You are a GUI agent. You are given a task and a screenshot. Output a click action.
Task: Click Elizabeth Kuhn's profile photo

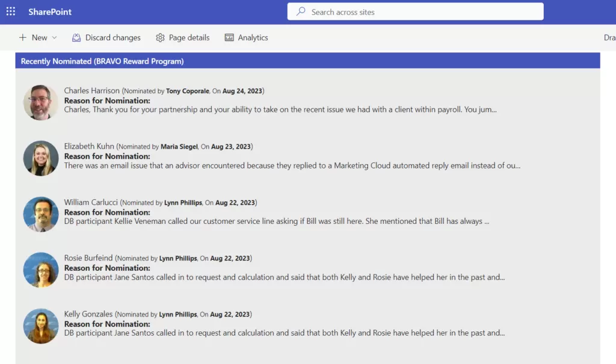click(x=41, y=158)
